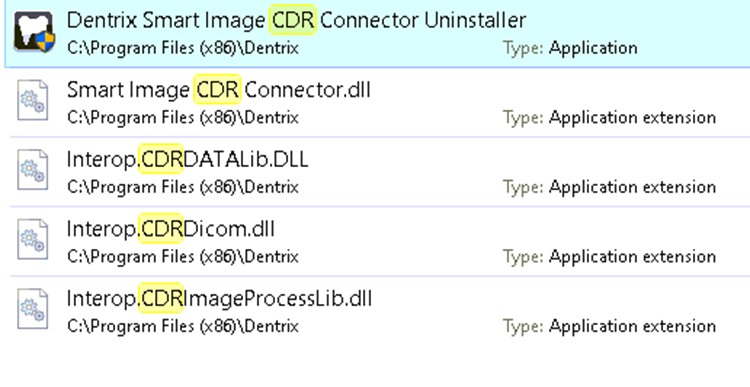Click the highlighted CDR in the uninstaller title
Viewport: 750px width, 387px height.
(293, 20)
